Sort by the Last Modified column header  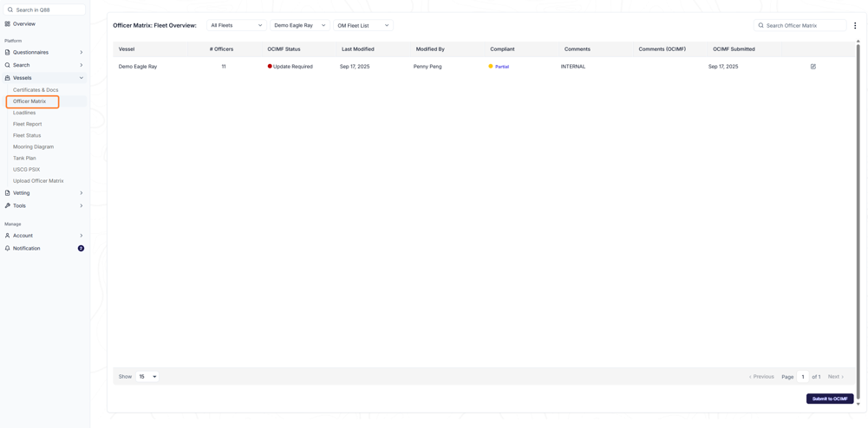(357, 49)
